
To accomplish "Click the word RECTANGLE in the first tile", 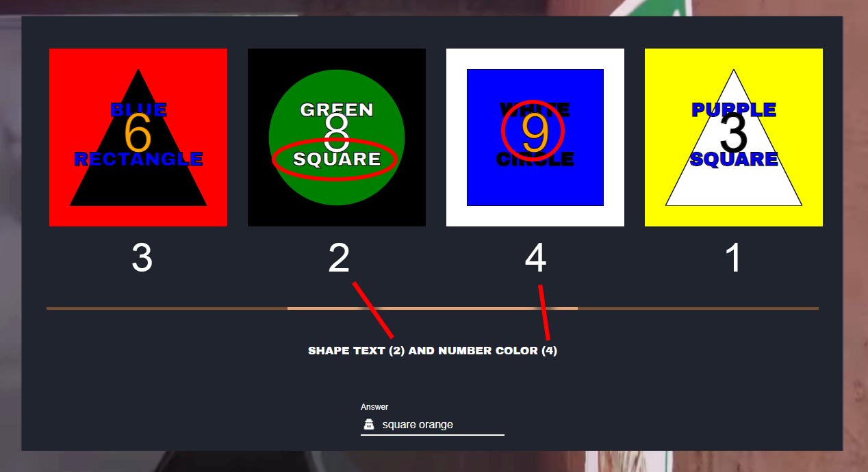I will click(x=138, y=159).
